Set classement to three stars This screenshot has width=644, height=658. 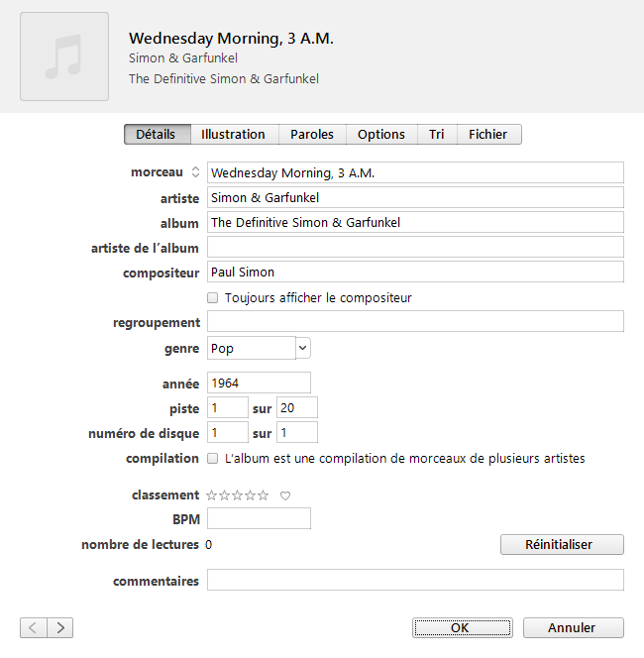coord(238,495)
